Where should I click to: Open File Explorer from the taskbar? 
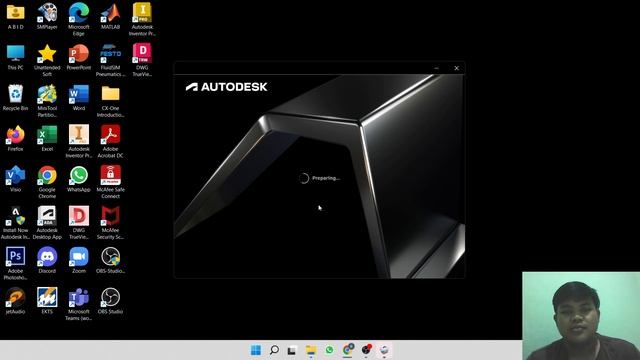[311, 350]
